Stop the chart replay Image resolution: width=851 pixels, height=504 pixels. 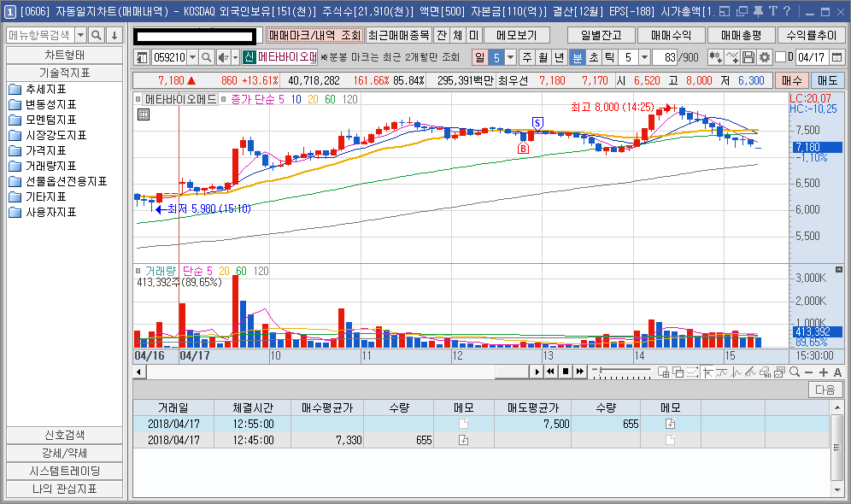click(565, 372)
